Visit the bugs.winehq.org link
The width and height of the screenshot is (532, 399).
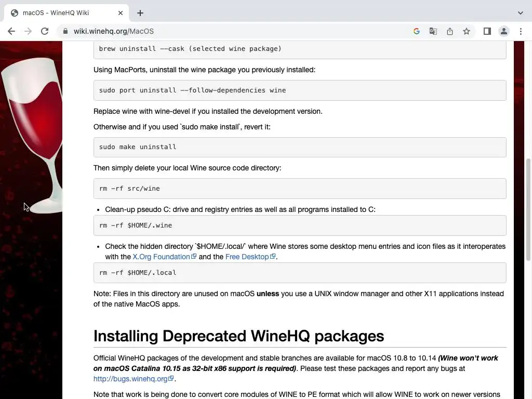pyautogui.click(x=130, y=379)
